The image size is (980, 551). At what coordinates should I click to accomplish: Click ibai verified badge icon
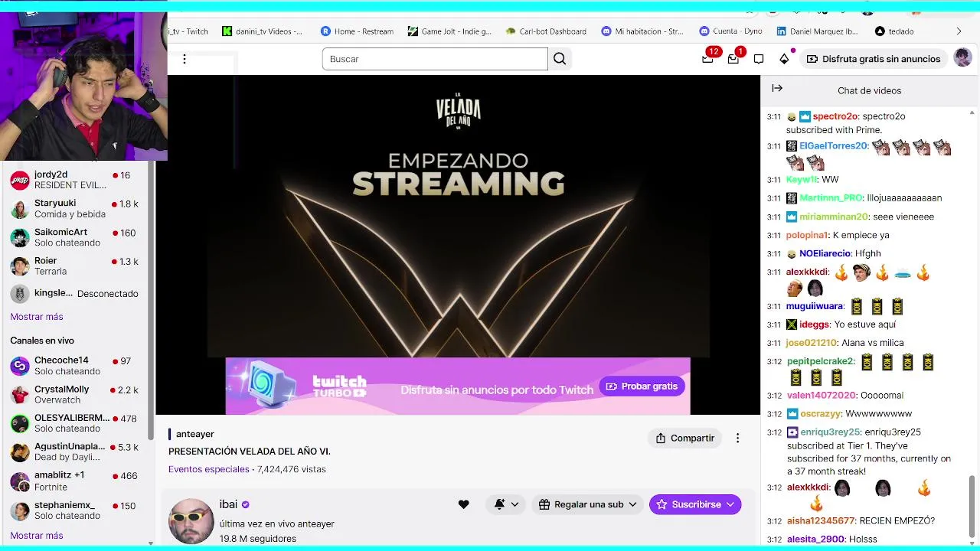pos(246,504)
